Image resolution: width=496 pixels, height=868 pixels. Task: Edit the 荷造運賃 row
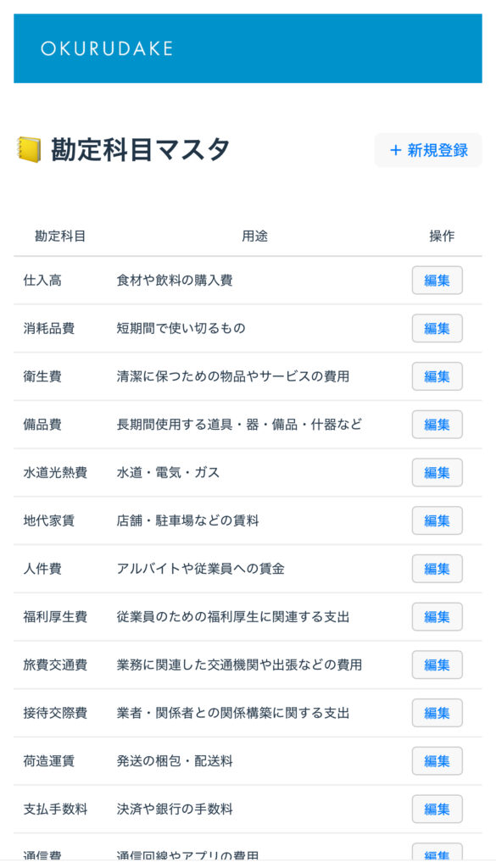437,761
